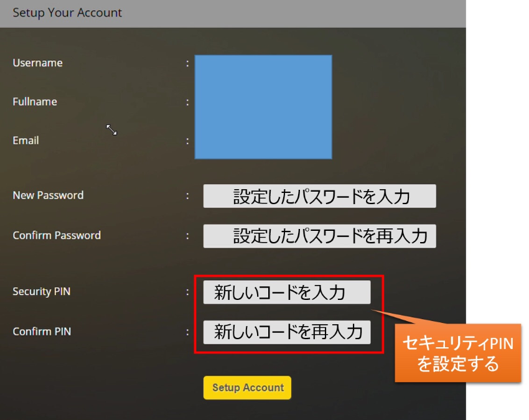Click the colon beside Security PIN
Screen dimensions: 529x420
pos(187,291)
